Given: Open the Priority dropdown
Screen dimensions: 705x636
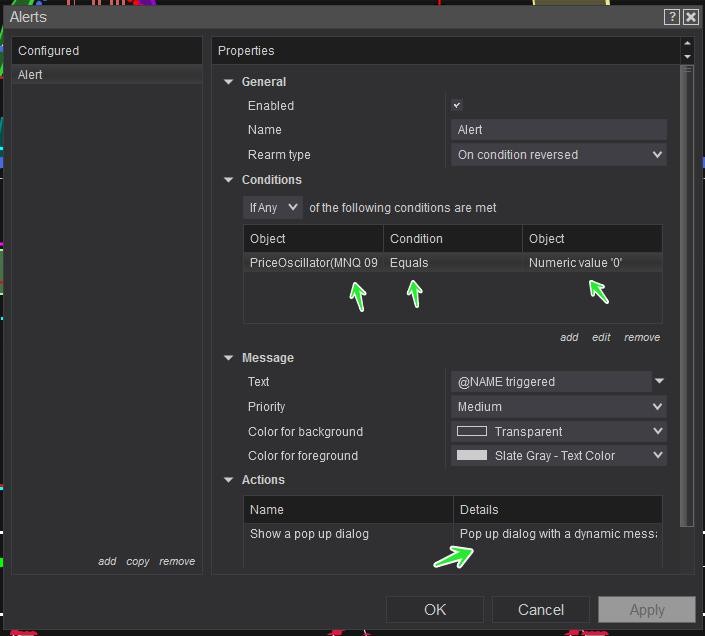Looking at the screenshot, I should point(558,407).
